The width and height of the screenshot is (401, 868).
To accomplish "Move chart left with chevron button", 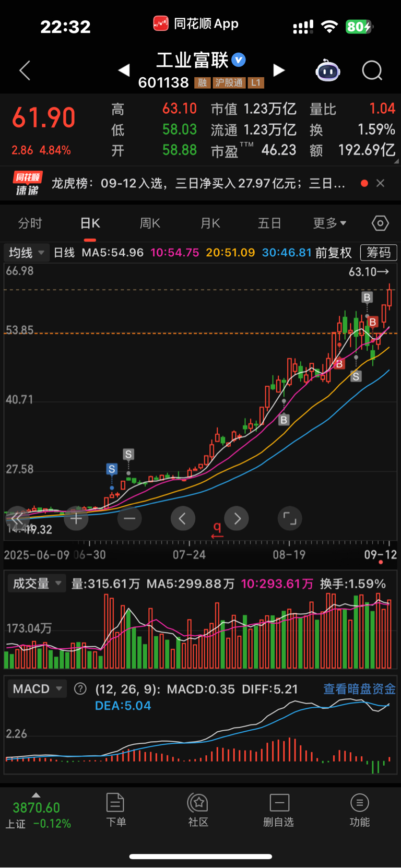I will tap(183, 519).
